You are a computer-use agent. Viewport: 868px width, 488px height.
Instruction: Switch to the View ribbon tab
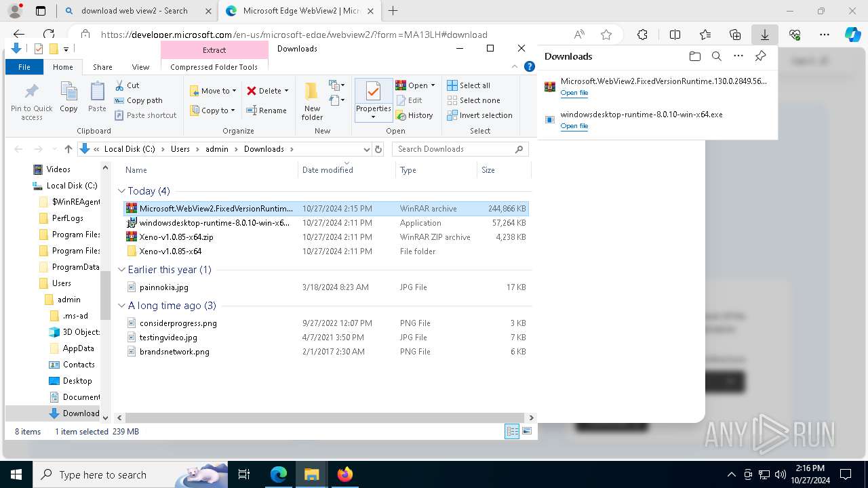[x=140, y=67]
